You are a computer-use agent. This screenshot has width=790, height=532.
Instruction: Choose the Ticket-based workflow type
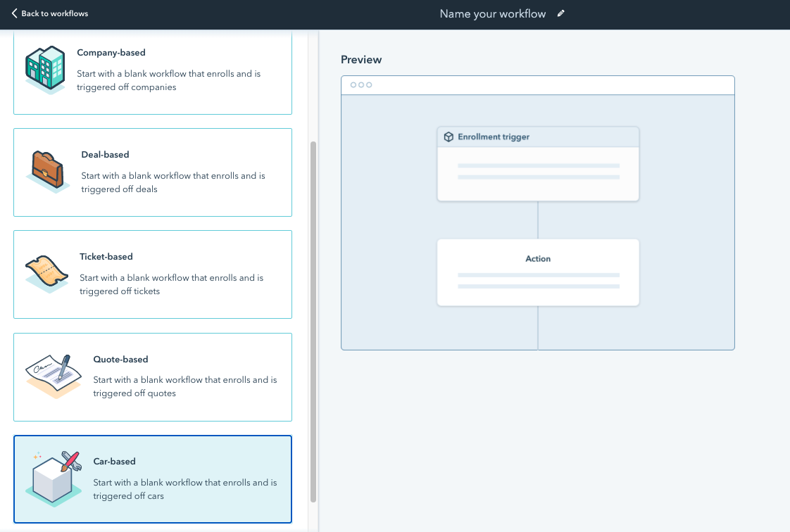(153, 274)
